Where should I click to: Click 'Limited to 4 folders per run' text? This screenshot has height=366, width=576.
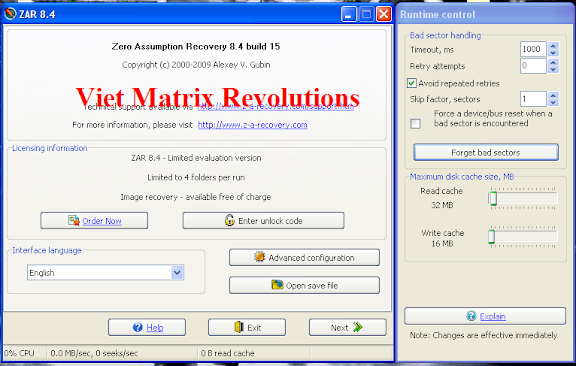coord(196,177)
